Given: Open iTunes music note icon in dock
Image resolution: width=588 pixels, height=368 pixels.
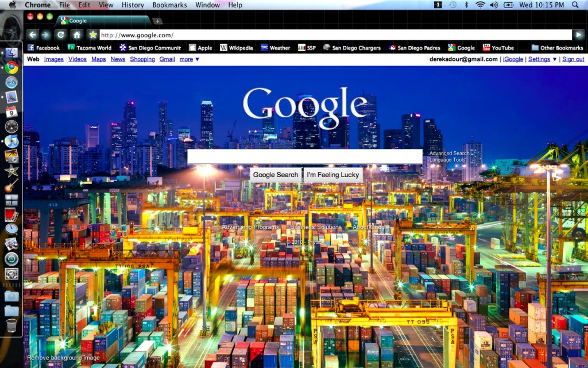Looking at the screenshot, I should 11,141.
